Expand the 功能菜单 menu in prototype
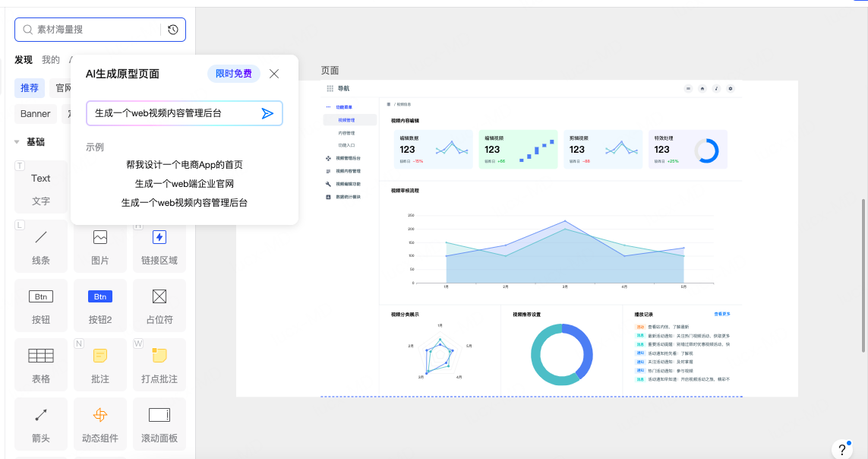Screen dimensions: 868x459 344,107
